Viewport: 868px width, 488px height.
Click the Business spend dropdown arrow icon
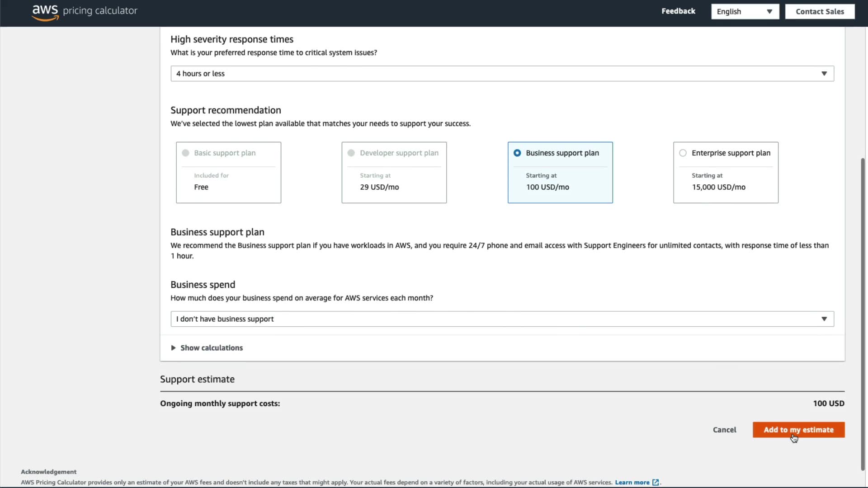(x=824, y=319)
